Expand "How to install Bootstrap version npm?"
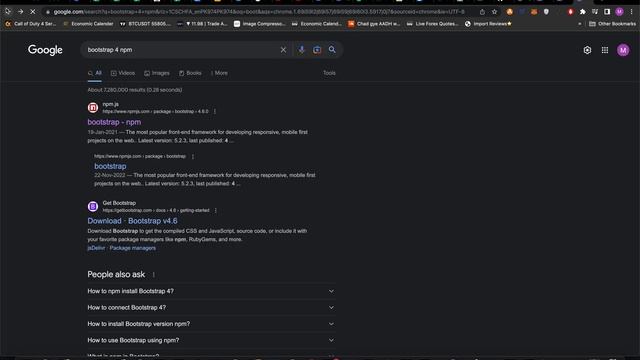This screenshot has width=640, height=360. [211, 324]
